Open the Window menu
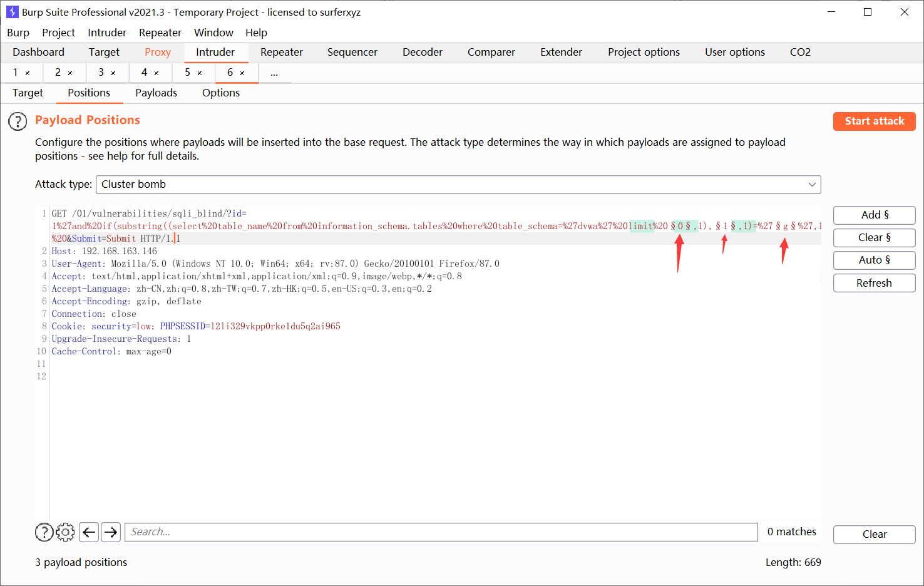Image resolution: width=924 pixels, height=586 pixels. pyautogui.click(x=213, y=33)
